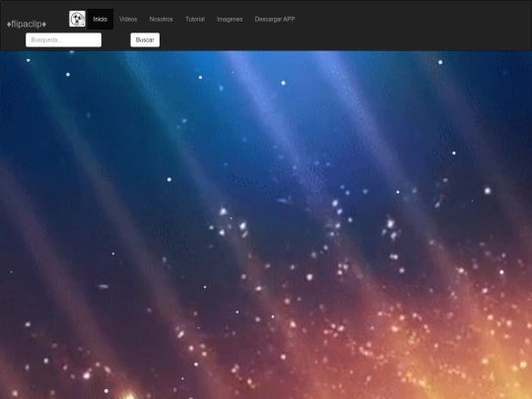Click Descargar APP in the navbar
Screen dimensions: 532x399
[x=275, y=20]
